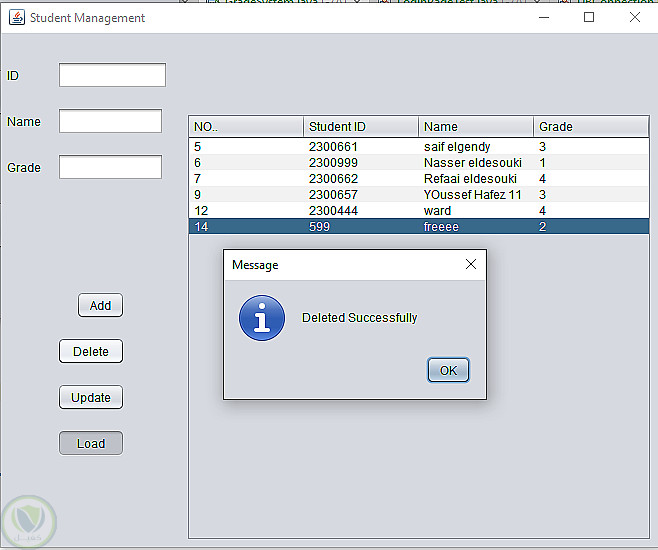658x550 pixels.
Task: Minimize the Student Management window
Action: [x=544, y=17]
